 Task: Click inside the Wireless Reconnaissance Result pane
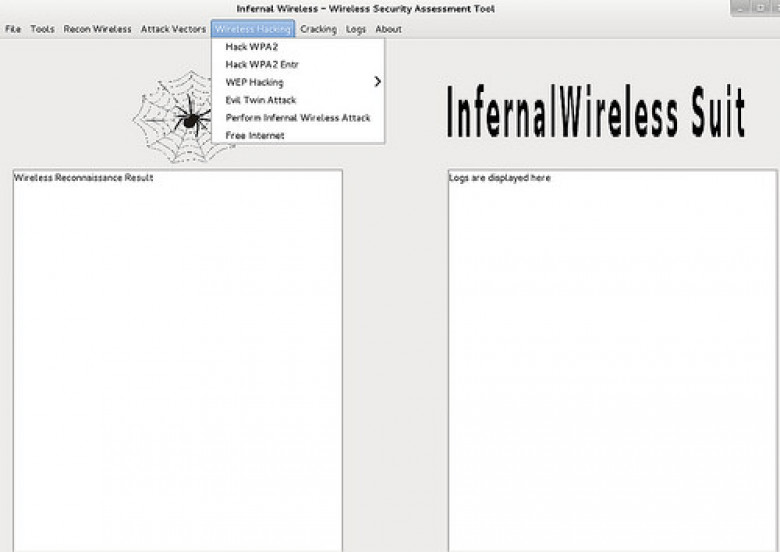pyautogui.click(x=178, y=361)
